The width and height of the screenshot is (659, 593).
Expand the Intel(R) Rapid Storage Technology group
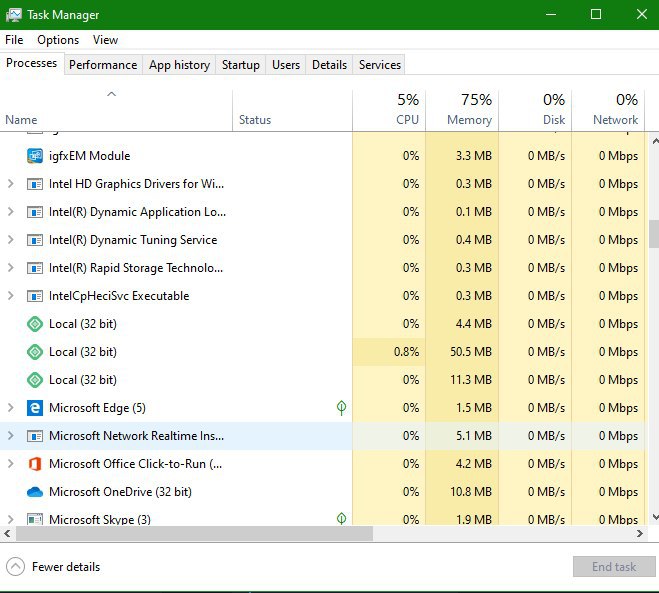pos(11,268)
